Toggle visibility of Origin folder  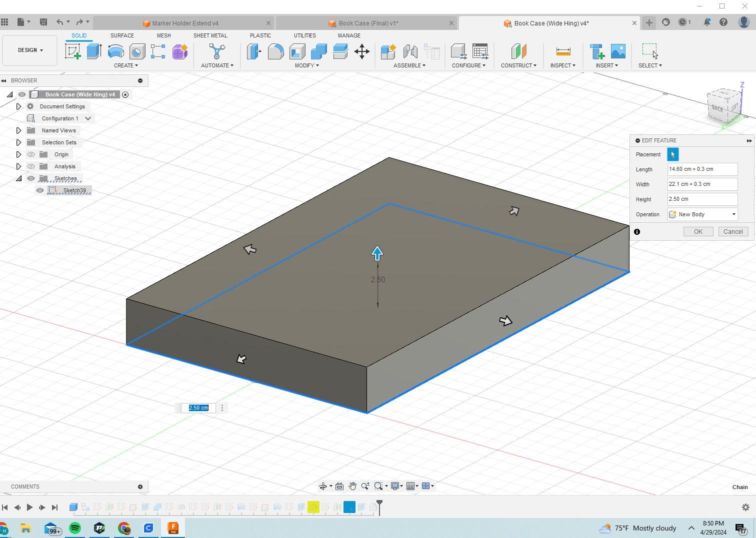(31, 154)
